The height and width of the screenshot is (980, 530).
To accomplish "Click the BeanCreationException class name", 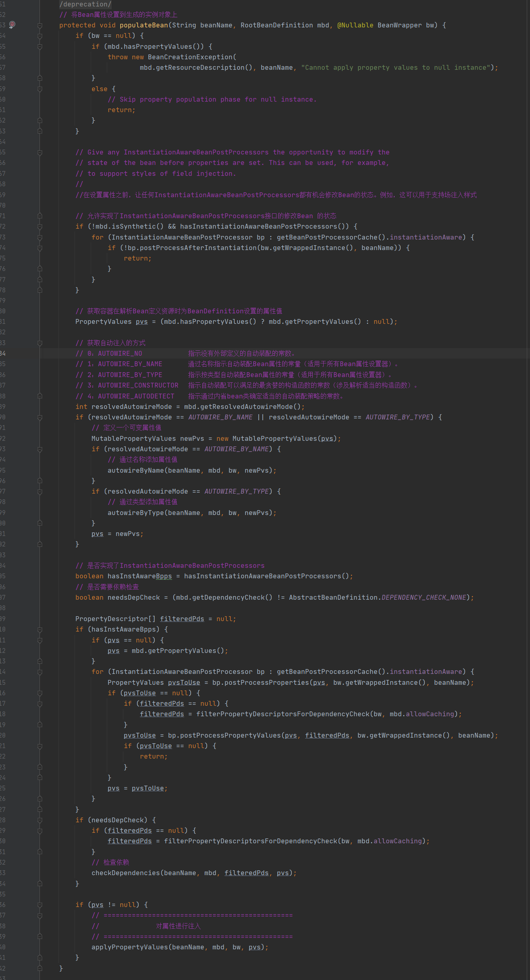I will coord(190,57).
